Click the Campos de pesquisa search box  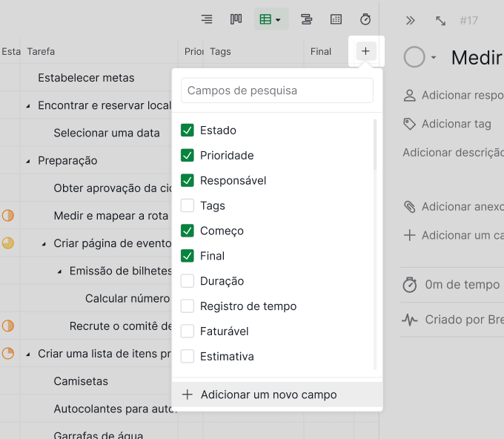click(277, 90)
